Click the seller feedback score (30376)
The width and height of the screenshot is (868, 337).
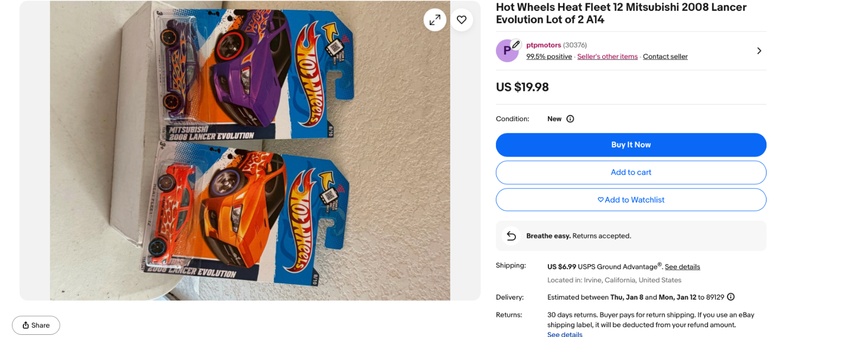(x=575, y=45)
